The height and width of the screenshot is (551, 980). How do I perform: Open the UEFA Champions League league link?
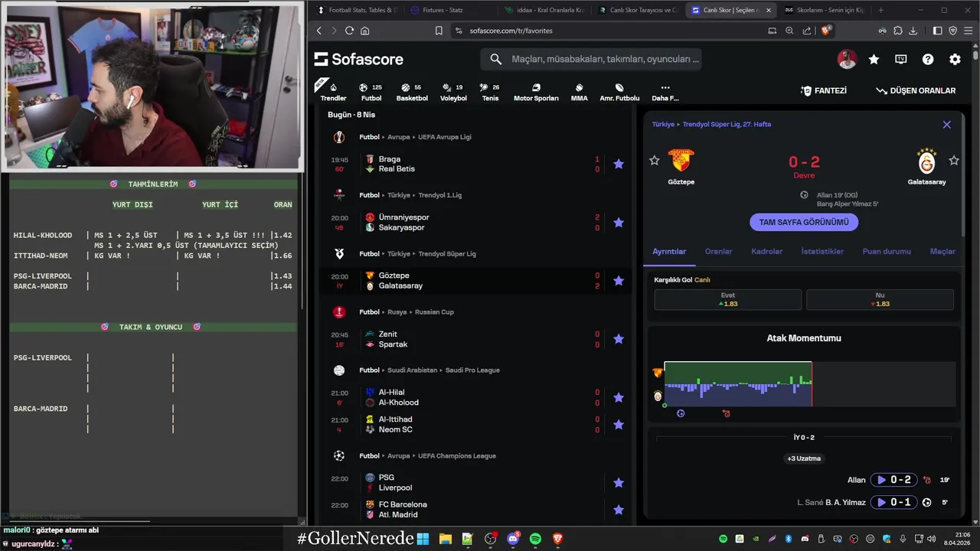point(456,456)
